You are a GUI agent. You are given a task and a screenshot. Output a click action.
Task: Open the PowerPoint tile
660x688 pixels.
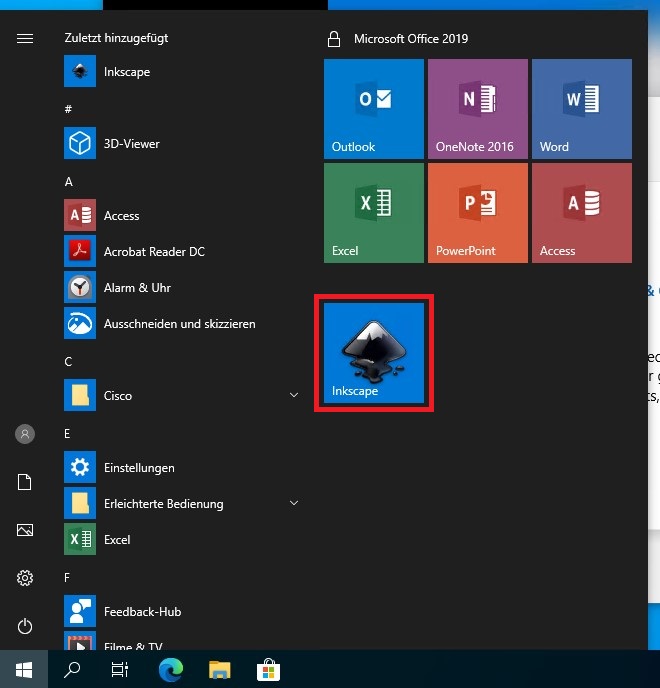click(x=478, y=212)
